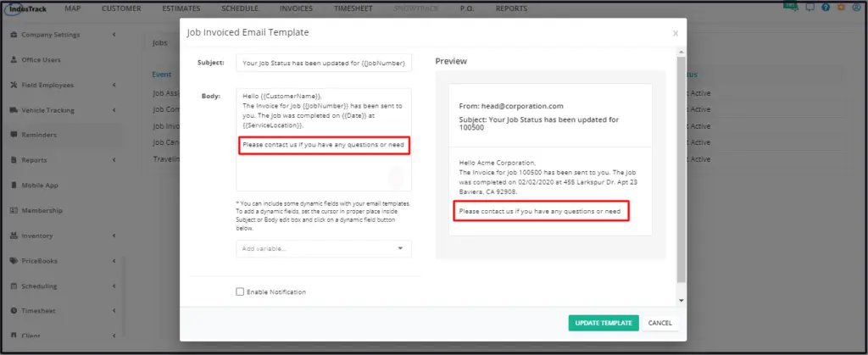The width and height of the screenshot is (868, 355).
Task: Close the Job Invoiced Email Template dialog
Action: 676,33
